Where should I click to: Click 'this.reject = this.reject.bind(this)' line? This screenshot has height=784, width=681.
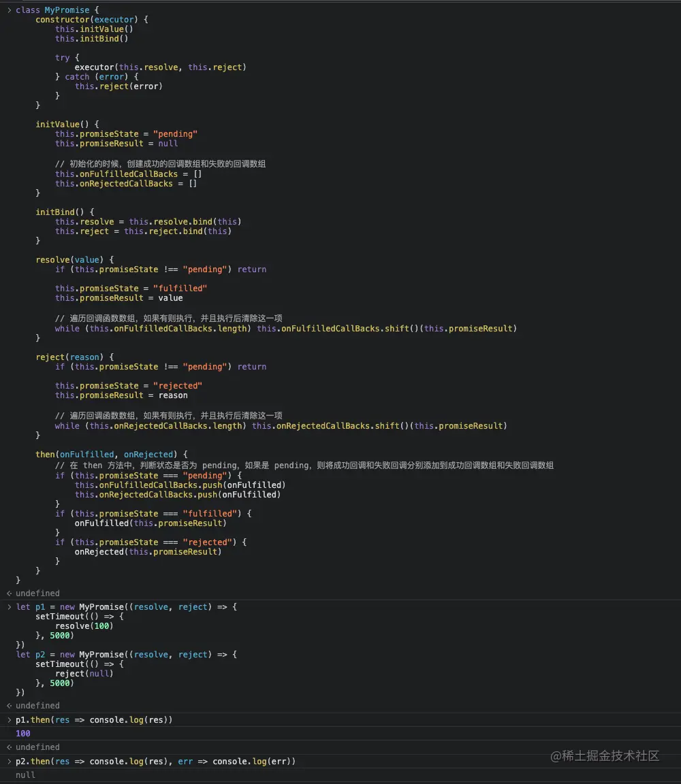coord(143,231)
